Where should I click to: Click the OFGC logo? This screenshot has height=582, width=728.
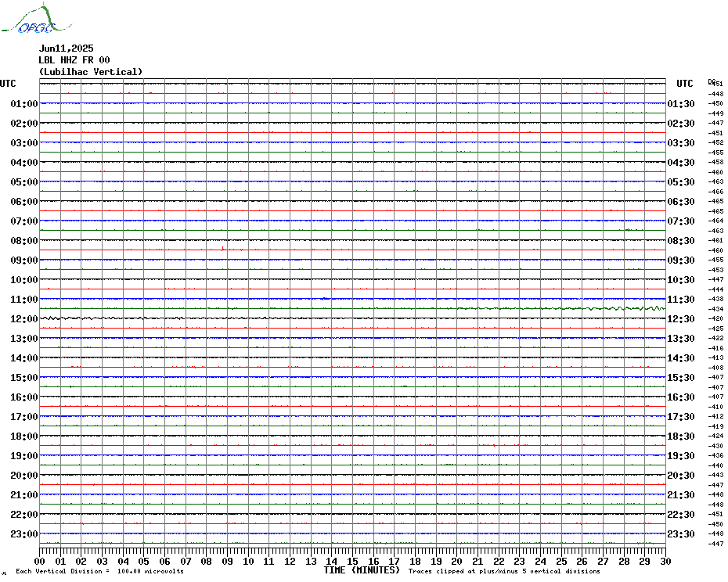[36, 19]
